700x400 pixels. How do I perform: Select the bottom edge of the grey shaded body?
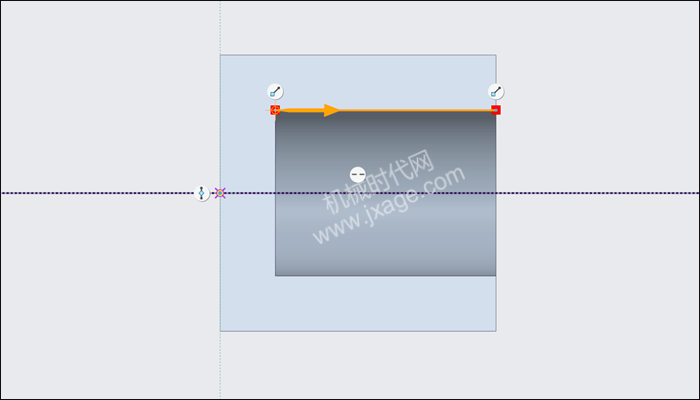click(385, 276)
